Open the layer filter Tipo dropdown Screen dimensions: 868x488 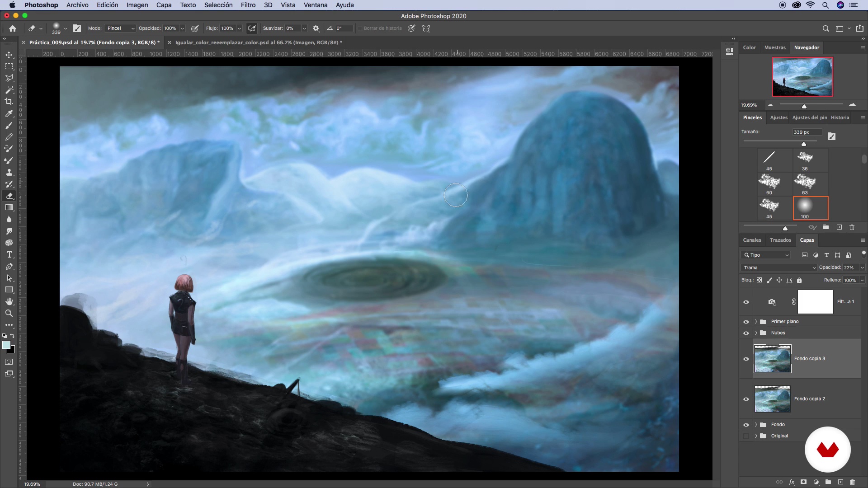[766, 255]
